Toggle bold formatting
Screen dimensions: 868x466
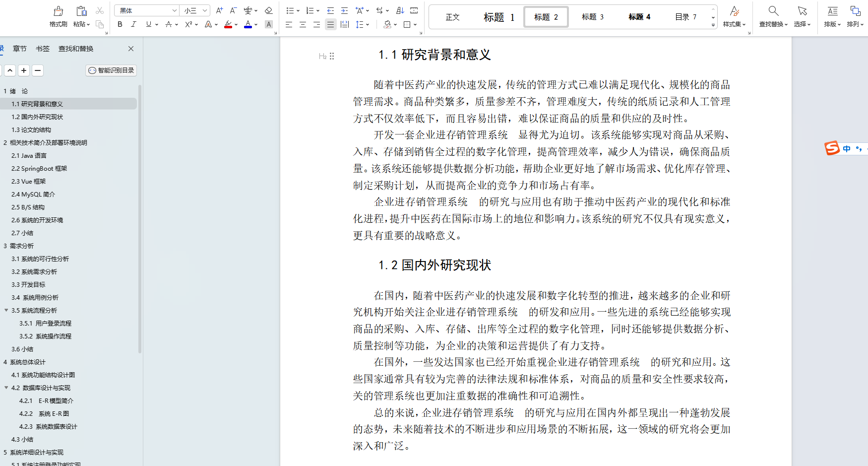pos(120,24)
